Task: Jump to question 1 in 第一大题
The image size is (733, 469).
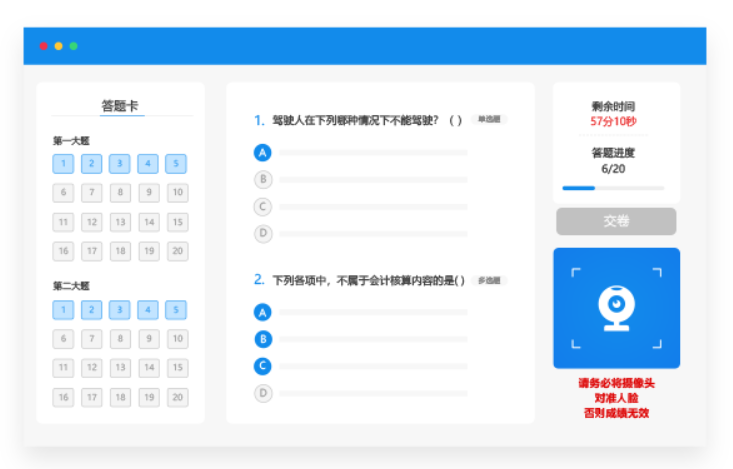Action: 63,164
